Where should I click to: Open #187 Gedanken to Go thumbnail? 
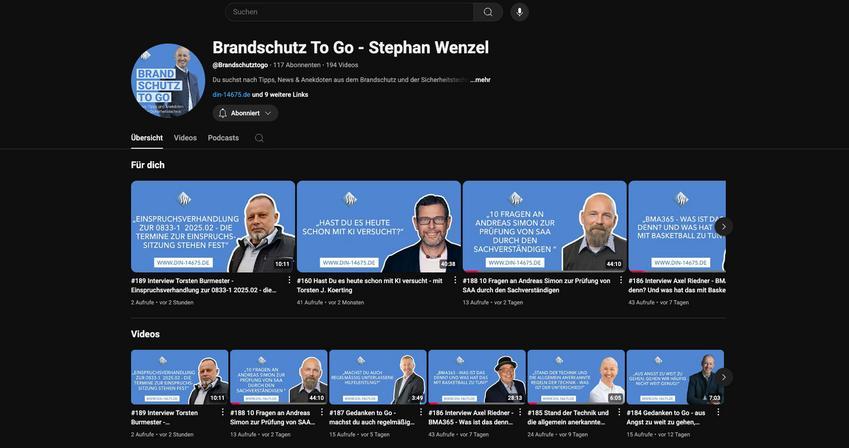coord(378,377)
